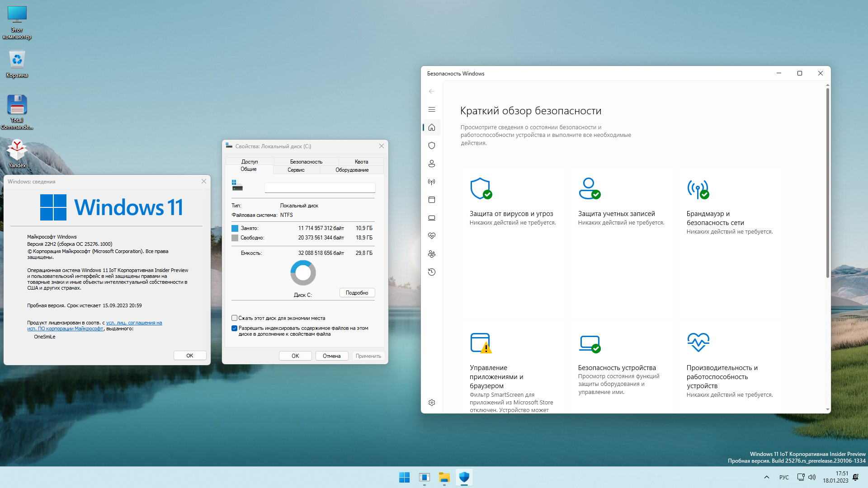Click the Windows Security vertical scrollbar
This screenshot has height=488, width=868.
(828, 183)
